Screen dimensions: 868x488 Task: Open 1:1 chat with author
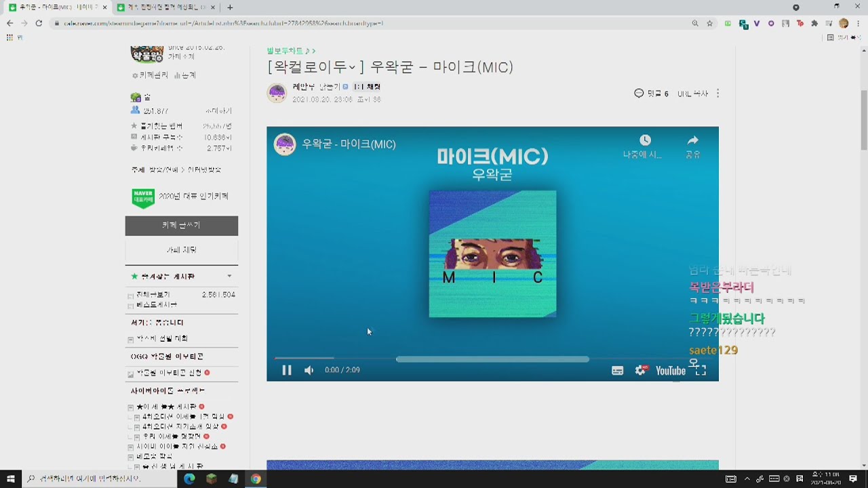click(367, 87)
